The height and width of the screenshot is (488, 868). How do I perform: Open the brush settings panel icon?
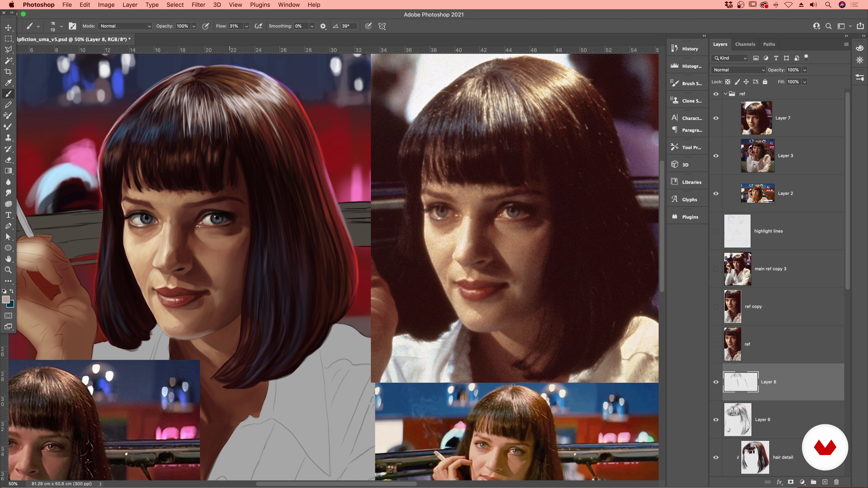tap(72, 26)
